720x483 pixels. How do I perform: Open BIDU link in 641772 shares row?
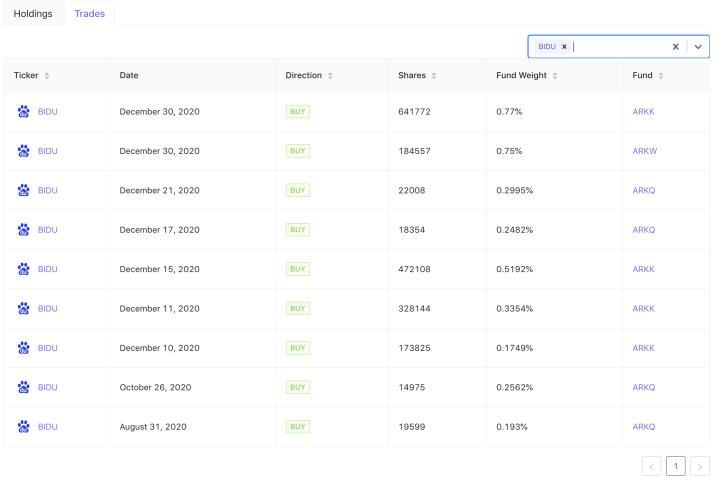(x=48, y=112)
